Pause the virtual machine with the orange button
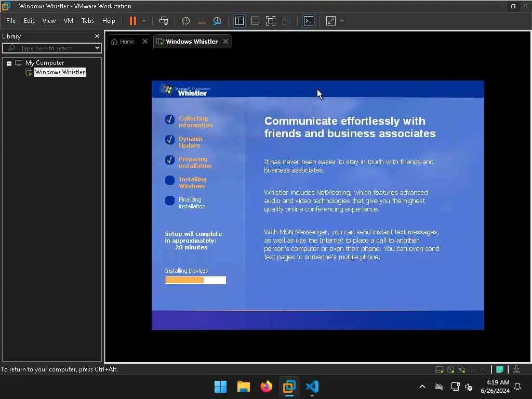The height and width of the screenshot is (399, 532). tap(132, 21)
